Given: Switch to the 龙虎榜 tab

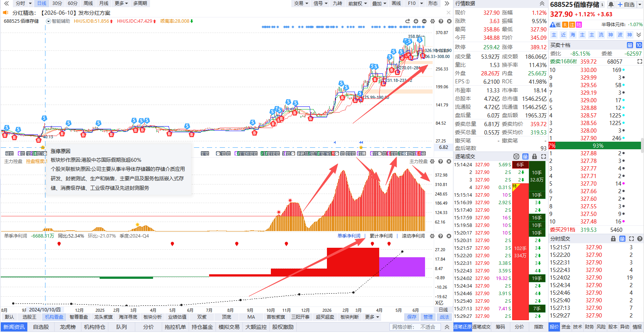Looking at the screenshot, I should coord(67,327).
